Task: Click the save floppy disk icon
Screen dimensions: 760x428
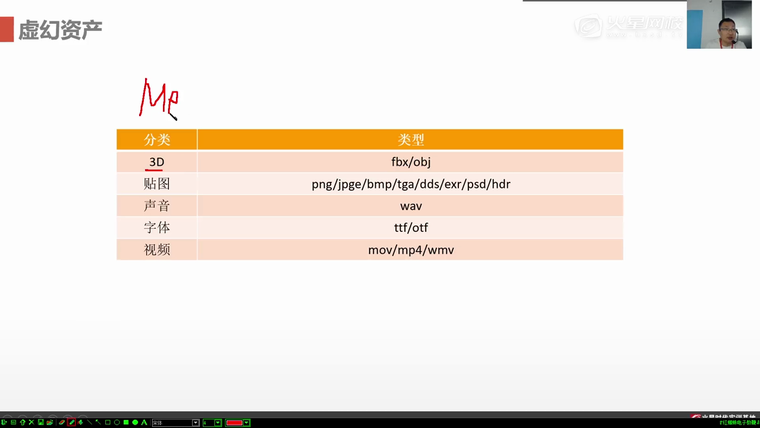Action: (40, 422)
